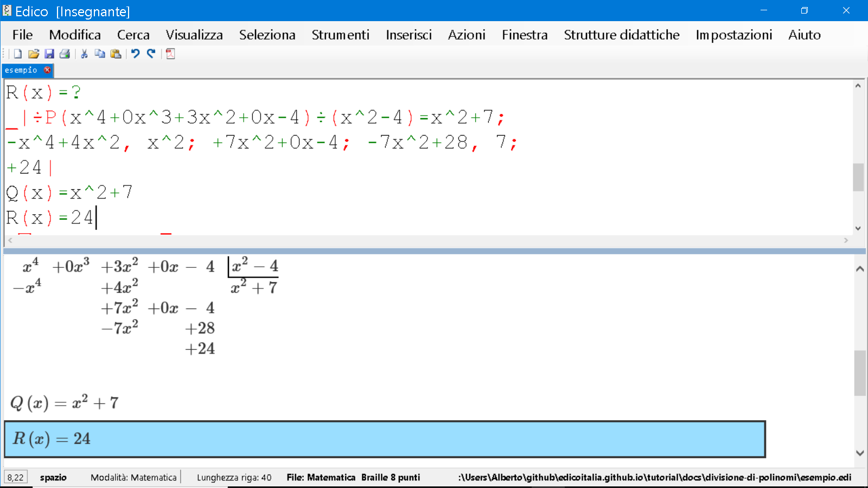
Task: Redo the last undone action
Action: tap(151, 54)
